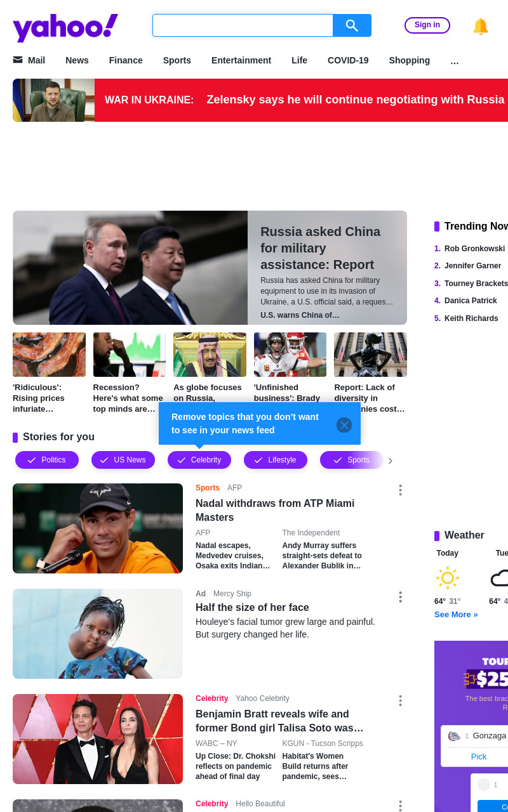Open the COVID-19 tab
Image resolution: width=508 pixels, height=812 pixels.
pos(348,60)
